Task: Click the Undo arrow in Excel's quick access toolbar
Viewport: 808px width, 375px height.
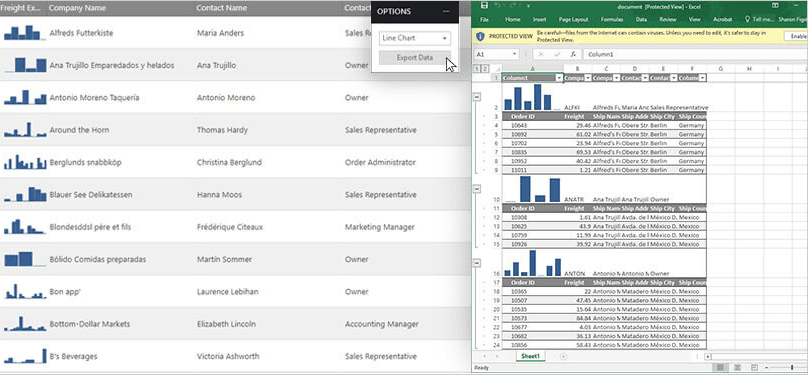Action: pos(498,6)
